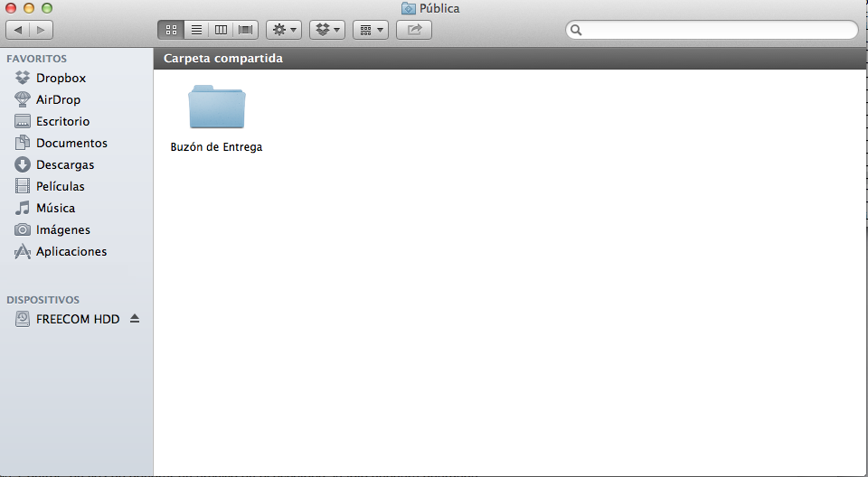Click the FAVORITOS section header

tap(36, 59)
